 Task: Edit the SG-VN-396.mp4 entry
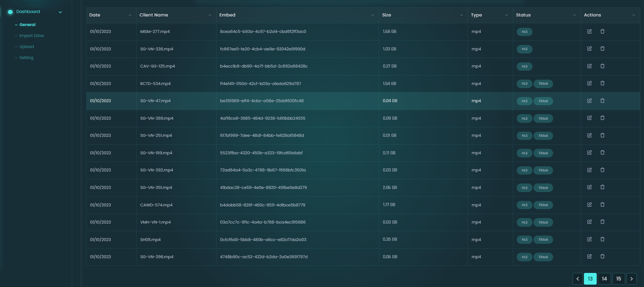click(589, 256)
